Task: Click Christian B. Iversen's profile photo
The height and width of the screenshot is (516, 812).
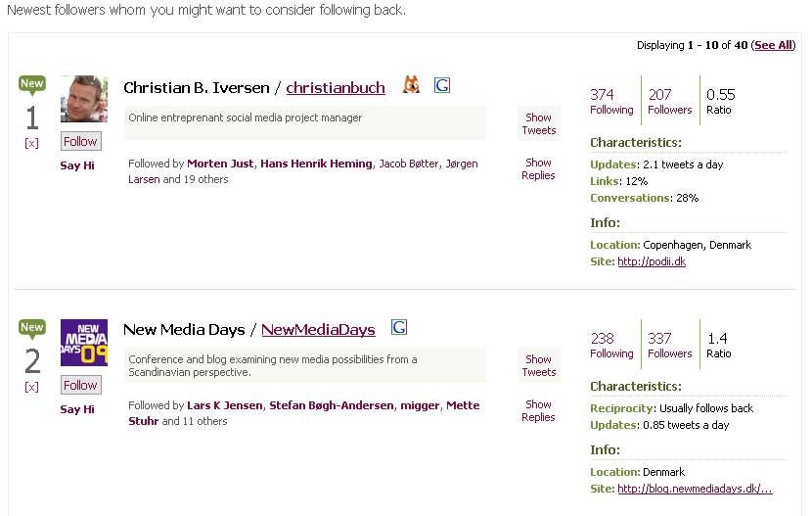Action: pos(84,99)
